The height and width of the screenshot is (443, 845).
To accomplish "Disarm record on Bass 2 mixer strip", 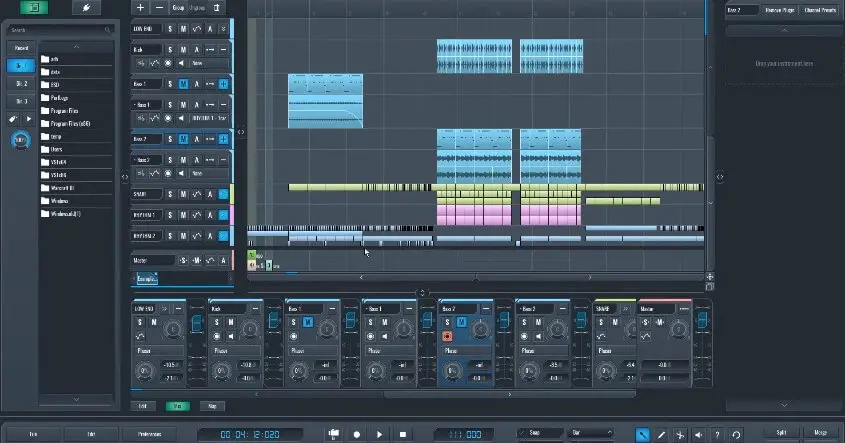I will [447, 336].
